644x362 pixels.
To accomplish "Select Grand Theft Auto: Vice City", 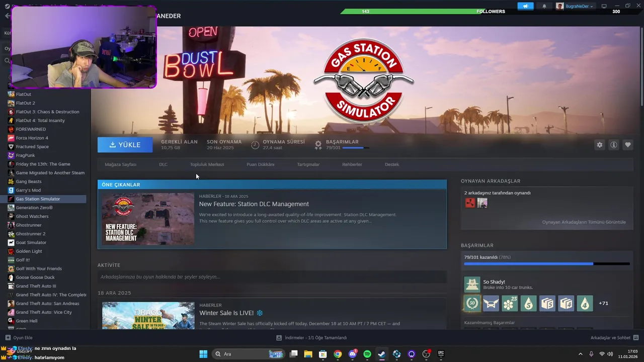I will [43, 312].
